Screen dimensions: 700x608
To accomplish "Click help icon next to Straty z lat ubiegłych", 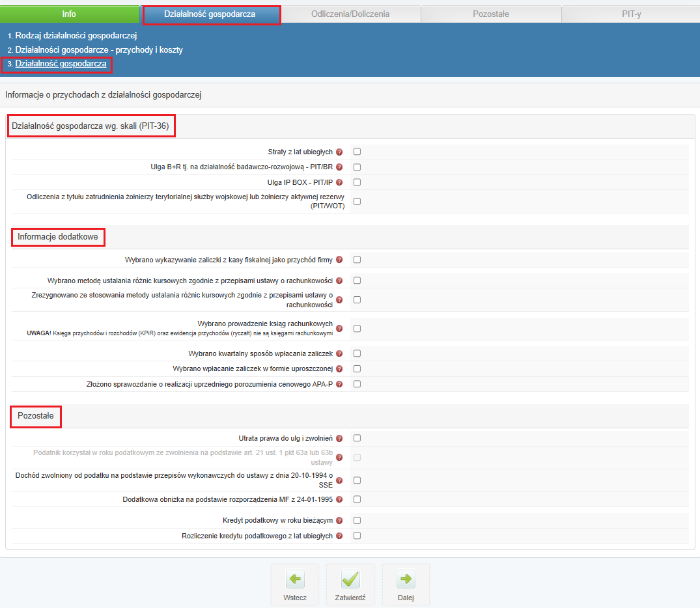I will pyautogui.click(x=339, y=152).
